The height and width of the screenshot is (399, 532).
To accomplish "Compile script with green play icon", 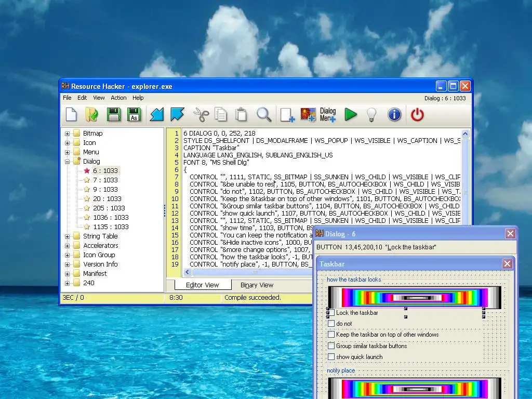I will click(x=351, y=114).
